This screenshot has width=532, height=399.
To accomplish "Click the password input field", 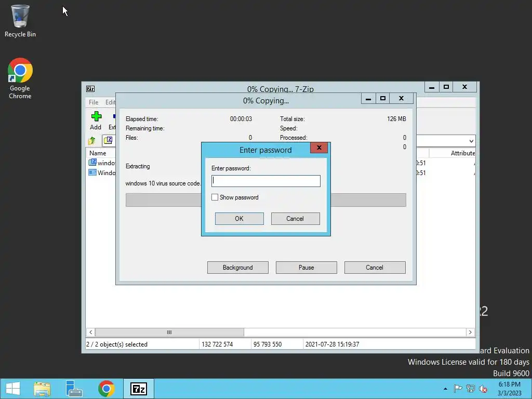I will pos(265,181).
